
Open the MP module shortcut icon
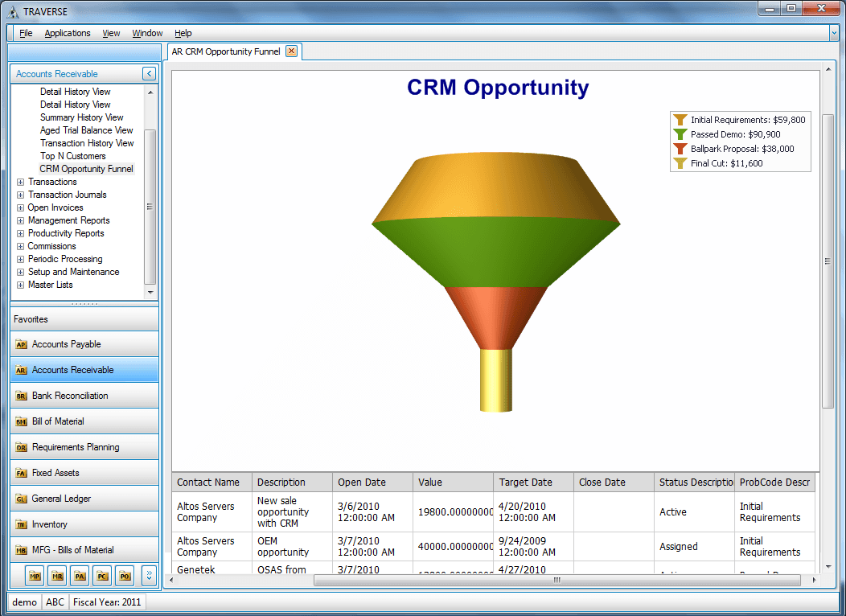pyautogui.click(x=35, y=576)
